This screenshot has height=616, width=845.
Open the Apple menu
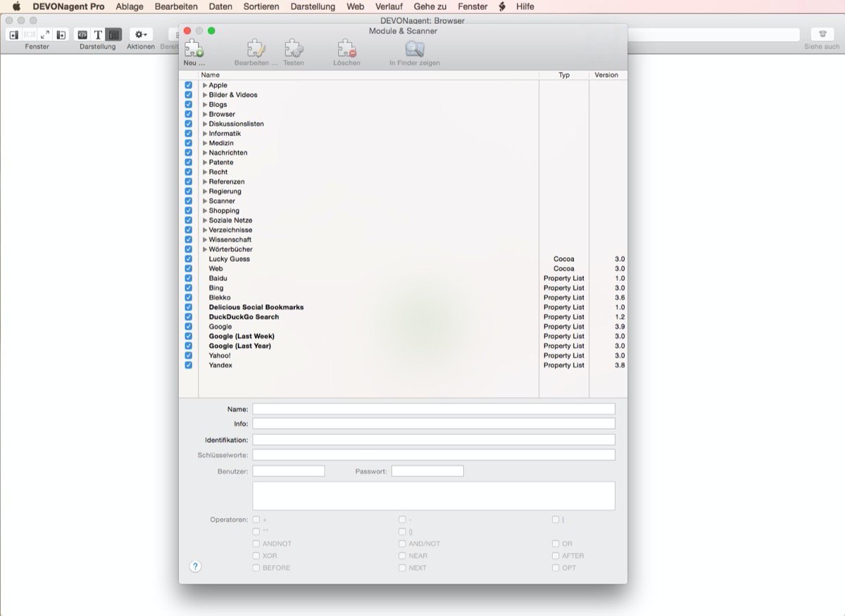16,6
